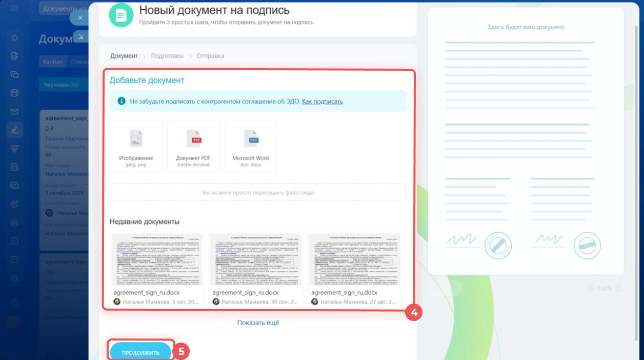Expand more documents with Показать ещё

258,323
